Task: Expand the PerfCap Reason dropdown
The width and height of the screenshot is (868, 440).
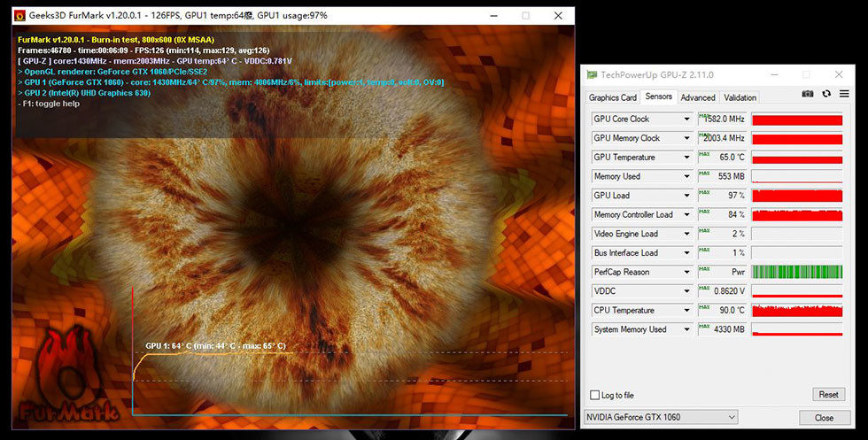Action: [686, 272]
